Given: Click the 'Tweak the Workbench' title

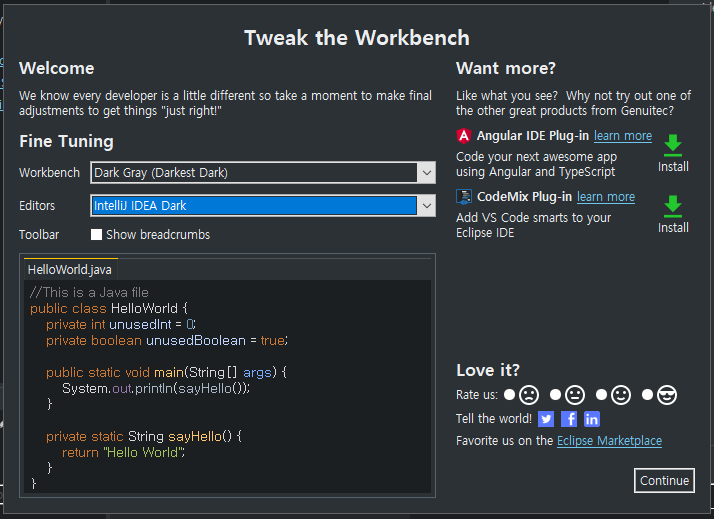Looking at the screenshot, I should (357, 38).
